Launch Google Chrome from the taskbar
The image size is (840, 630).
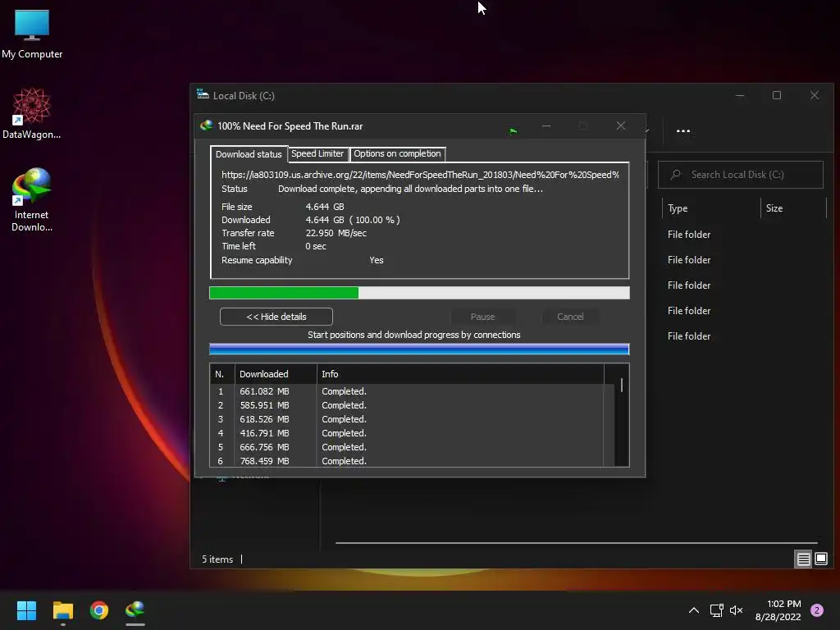(99, 610)
